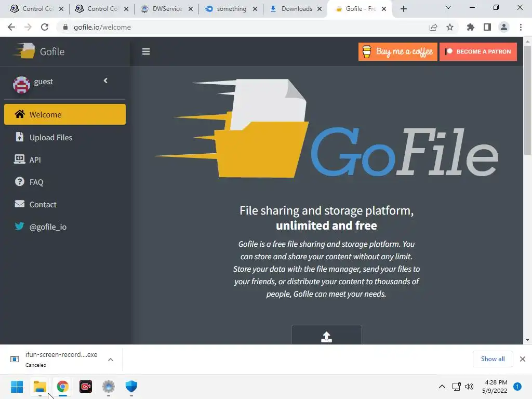Click the guest avatar icon
Image resolution: width=532 pixels, height=399 pixels.
pos(21,85)
